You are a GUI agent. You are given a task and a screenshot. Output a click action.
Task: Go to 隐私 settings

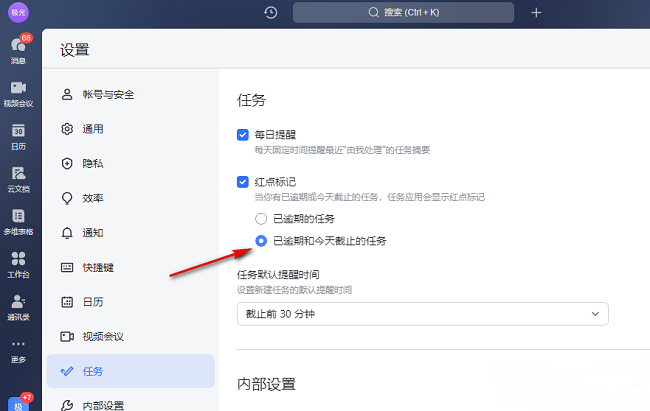point(131,163)
